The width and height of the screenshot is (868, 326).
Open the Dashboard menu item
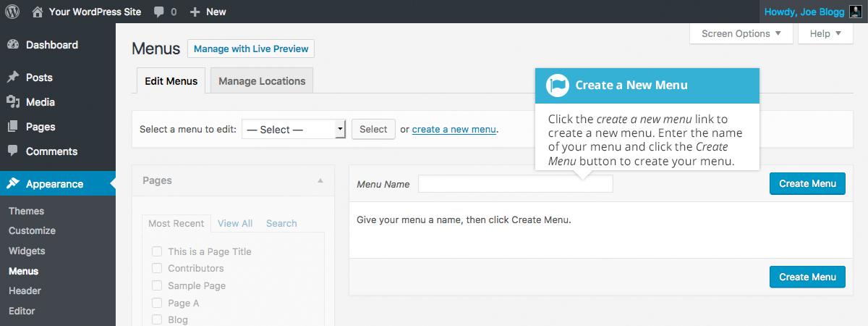(x=58, y=45)
